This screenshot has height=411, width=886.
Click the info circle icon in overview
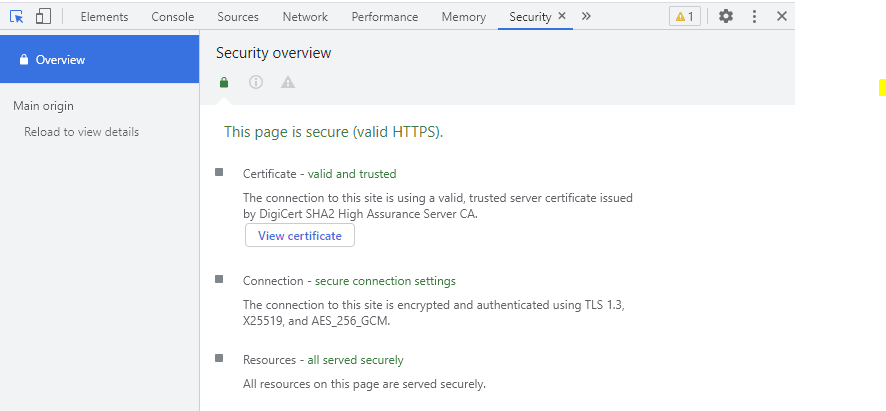256,83
